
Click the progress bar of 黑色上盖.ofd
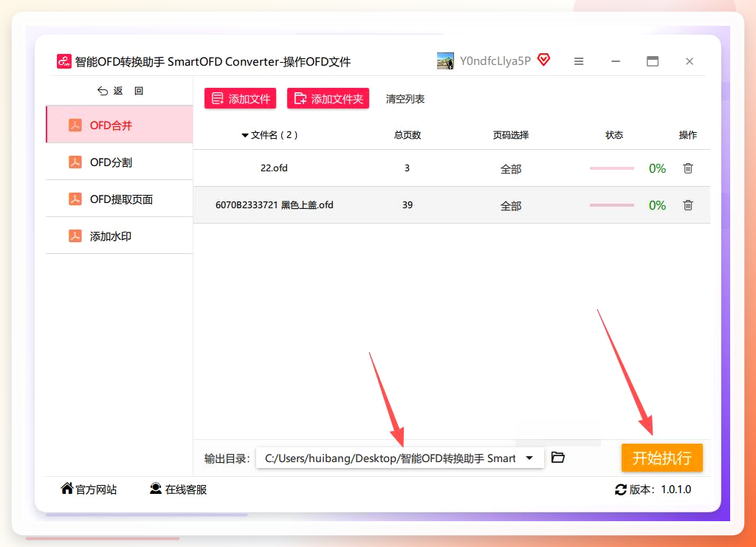tap(611, 205)
